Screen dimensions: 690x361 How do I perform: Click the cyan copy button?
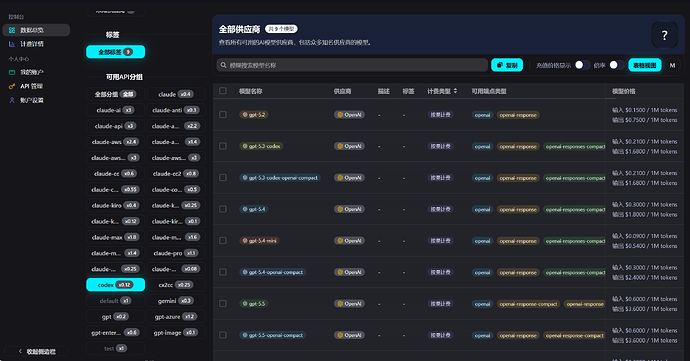coord(507,65)
